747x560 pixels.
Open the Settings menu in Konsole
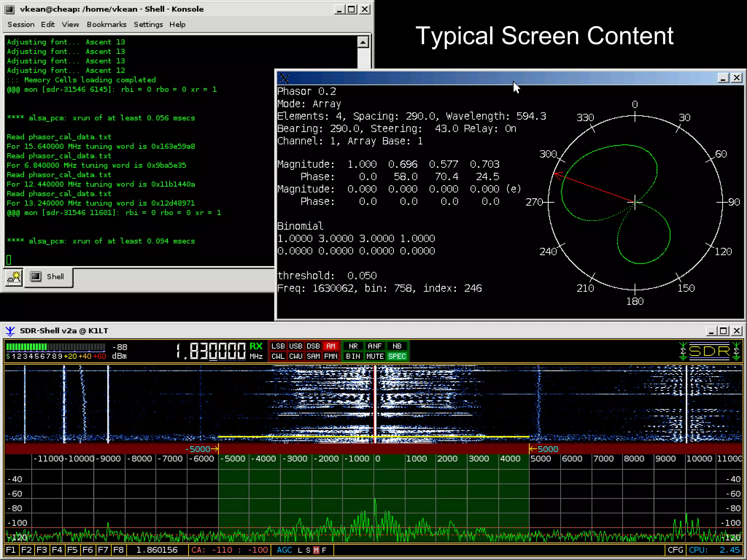[148, 24]
